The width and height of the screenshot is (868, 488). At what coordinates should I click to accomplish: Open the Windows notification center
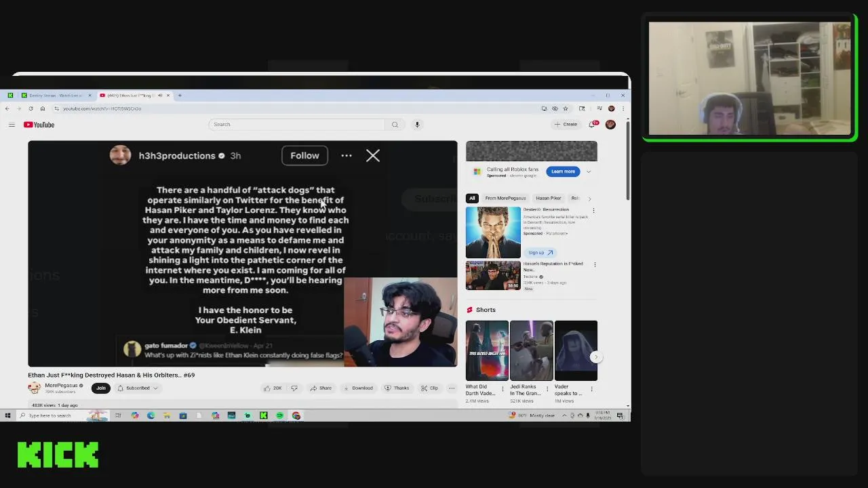click(x=620, y=415)
